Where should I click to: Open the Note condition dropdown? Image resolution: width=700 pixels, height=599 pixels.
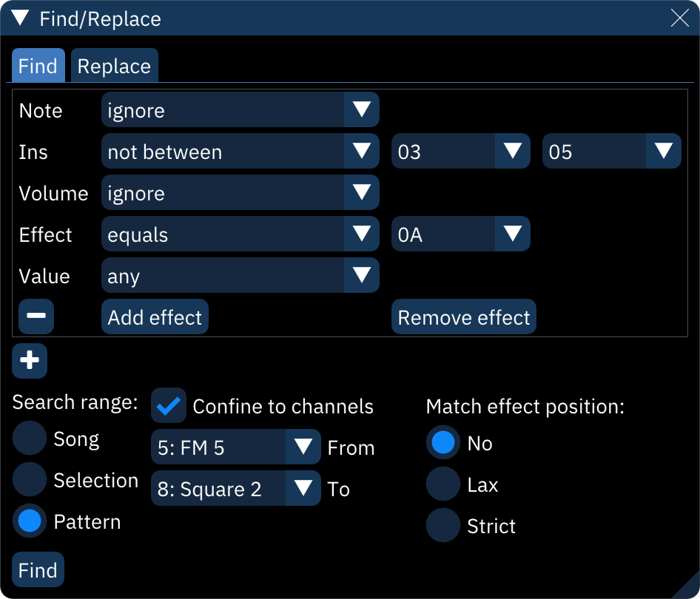(x=240, y=110)
